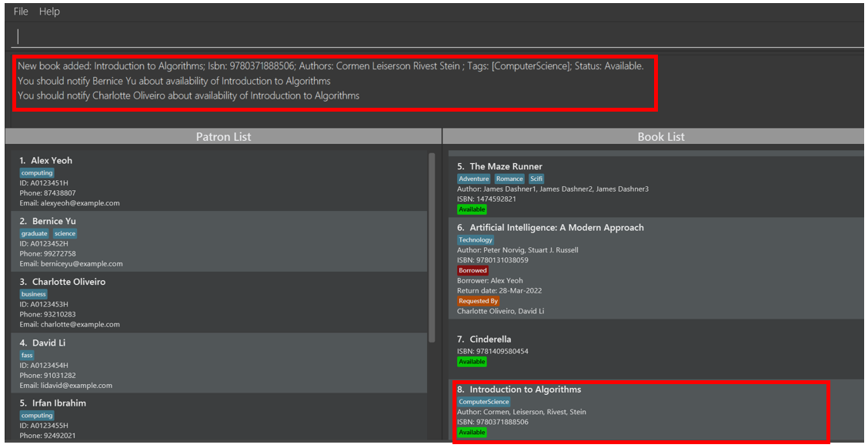Click the computing tag under Irfan Ibrahim

tap(37, 416)
